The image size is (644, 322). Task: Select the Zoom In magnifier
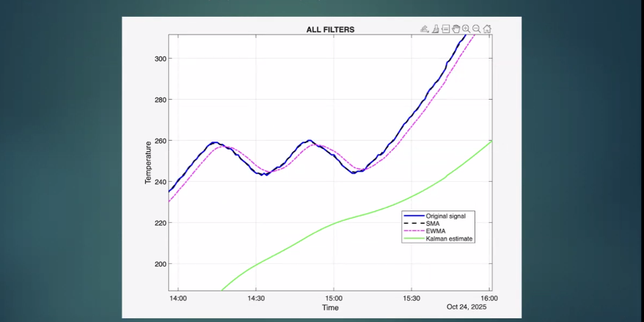click(x=466, y=29)
